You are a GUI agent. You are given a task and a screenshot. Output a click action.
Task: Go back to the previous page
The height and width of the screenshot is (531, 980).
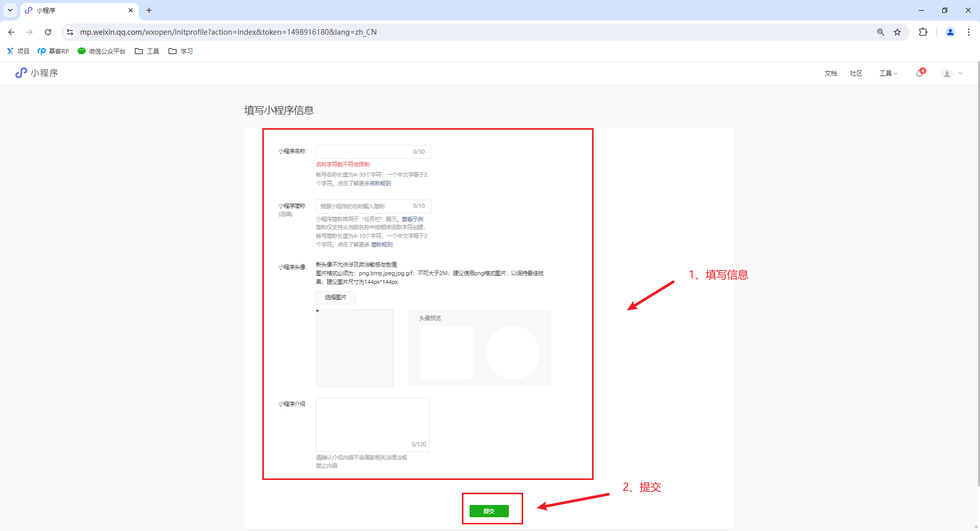[11, 32]
